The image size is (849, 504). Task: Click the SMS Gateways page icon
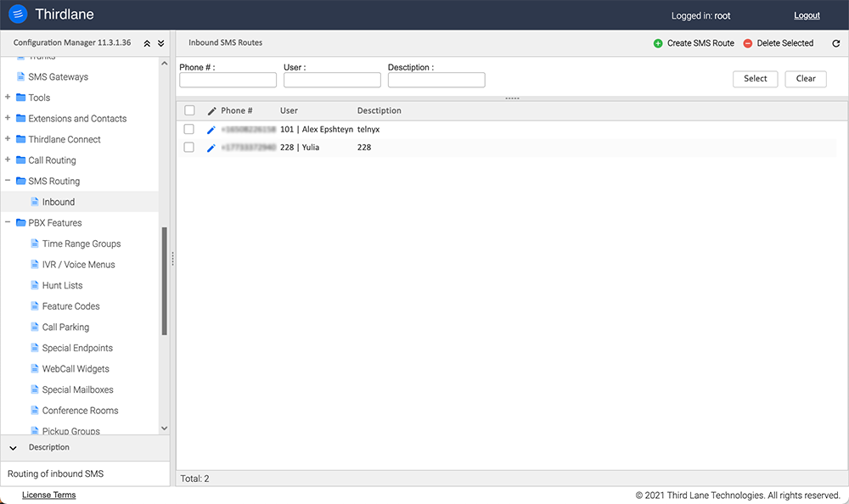pyautogui.click(x=20, y=76)
